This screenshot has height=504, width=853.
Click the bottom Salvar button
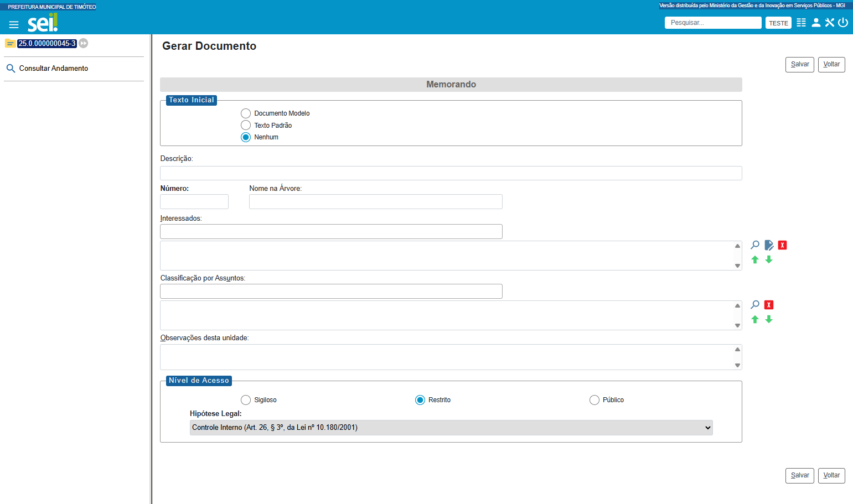800,476
